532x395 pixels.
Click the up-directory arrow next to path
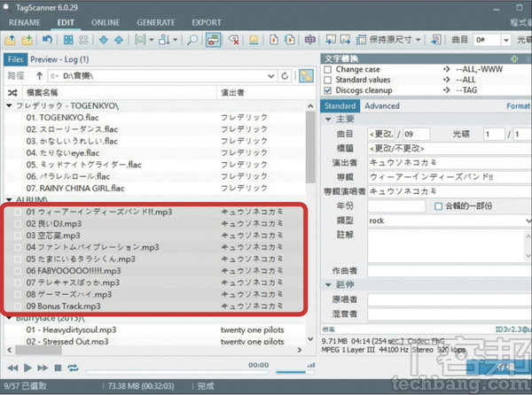coord(39,76)
